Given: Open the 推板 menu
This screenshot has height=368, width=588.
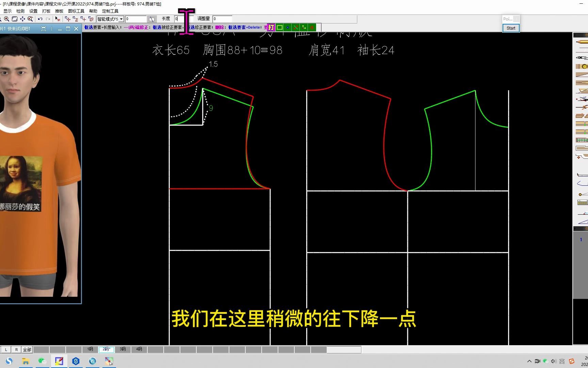Looking at the screenshot, I should [59, 11].
